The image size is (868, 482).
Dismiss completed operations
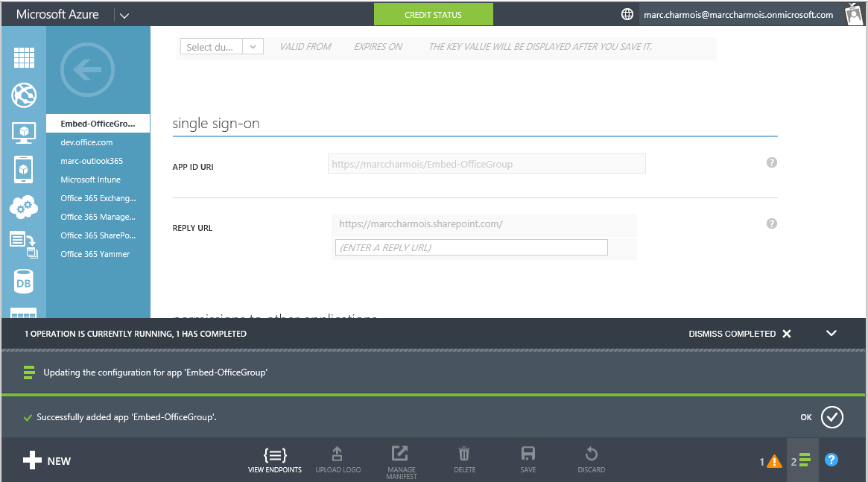click(x=740, y=334)
